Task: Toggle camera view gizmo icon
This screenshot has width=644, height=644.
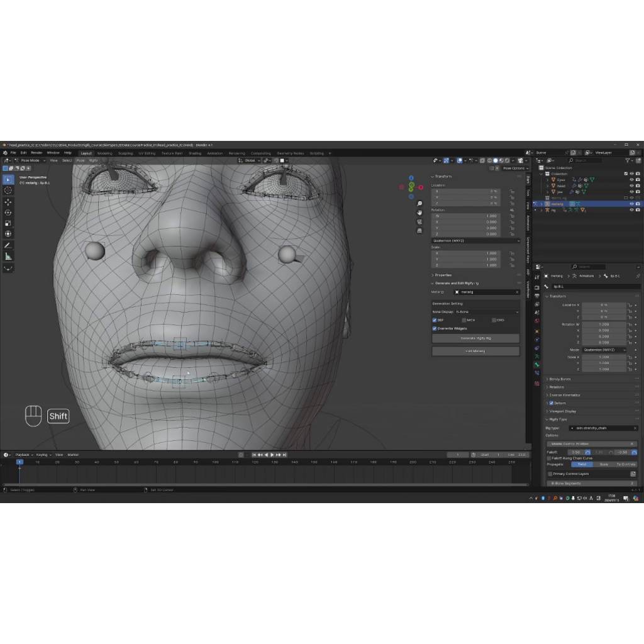Action: (419, 222)
